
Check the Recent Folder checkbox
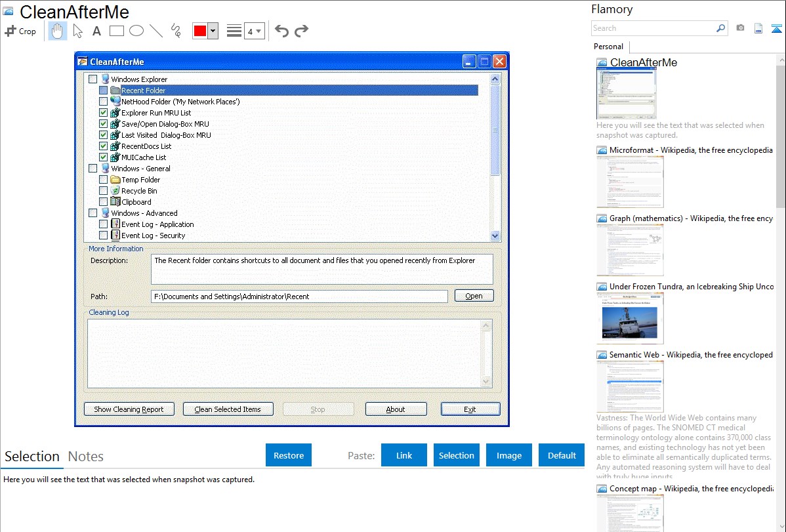click(103, 91)
